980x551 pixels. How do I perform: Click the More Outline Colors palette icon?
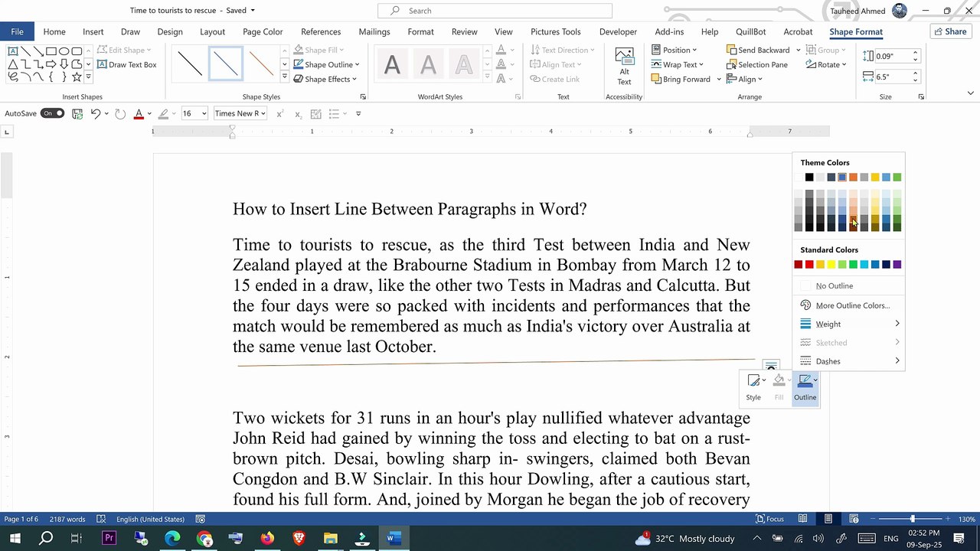pos(805,305)
